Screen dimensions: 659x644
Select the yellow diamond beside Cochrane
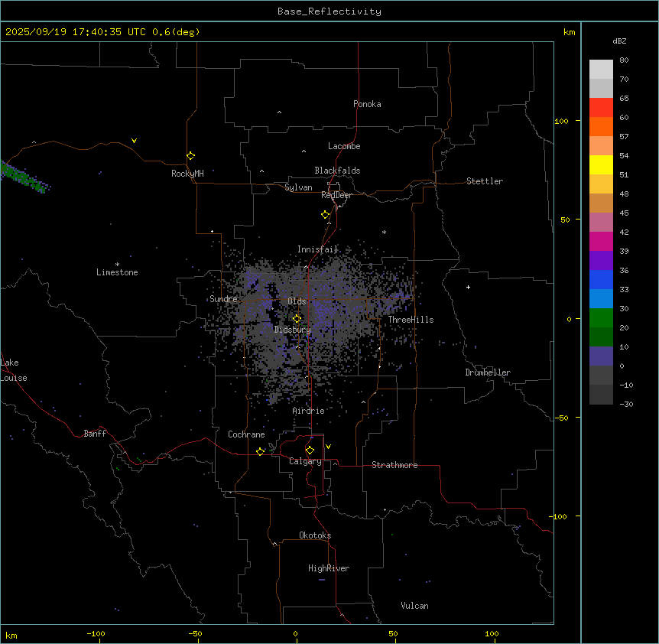[x=260, y=451]
